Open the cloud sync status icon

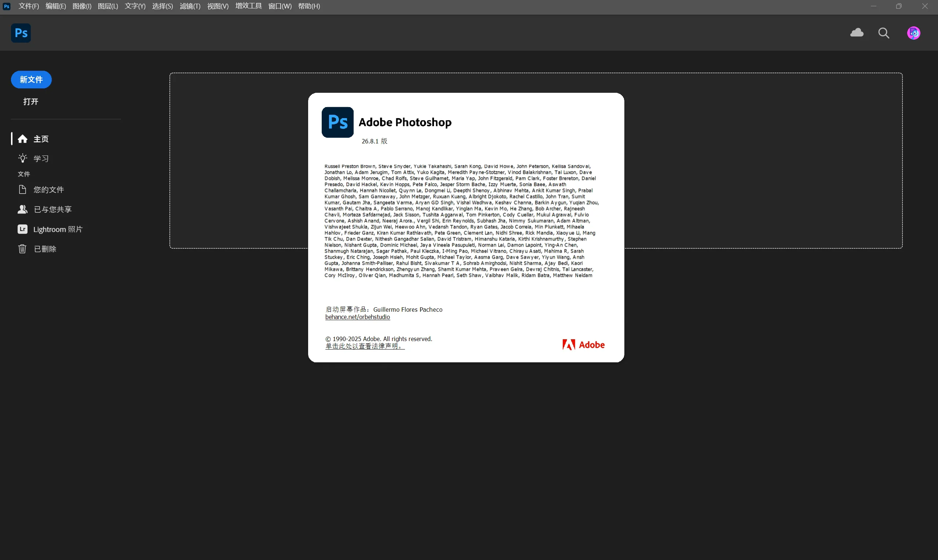point(857,33)
